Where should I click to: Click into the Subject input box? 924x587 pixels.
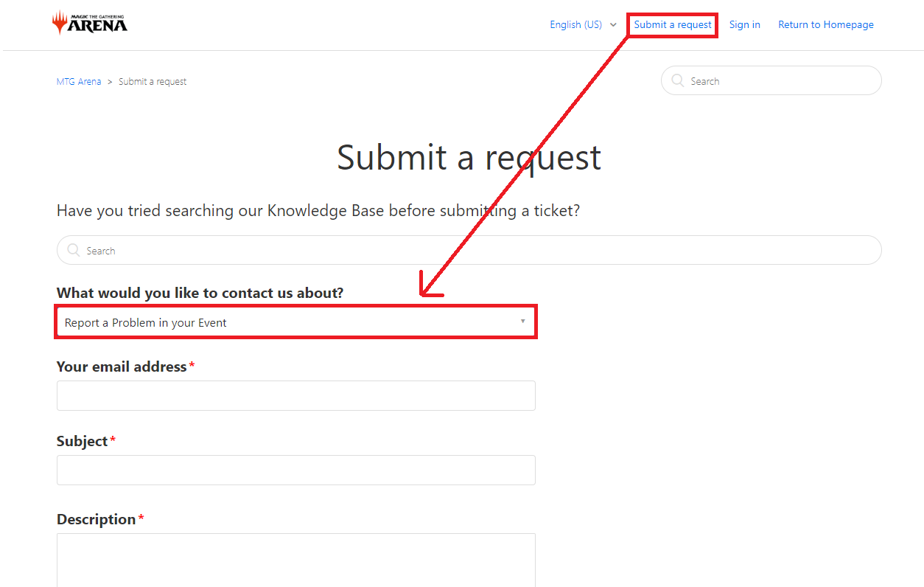click(295, 470)
